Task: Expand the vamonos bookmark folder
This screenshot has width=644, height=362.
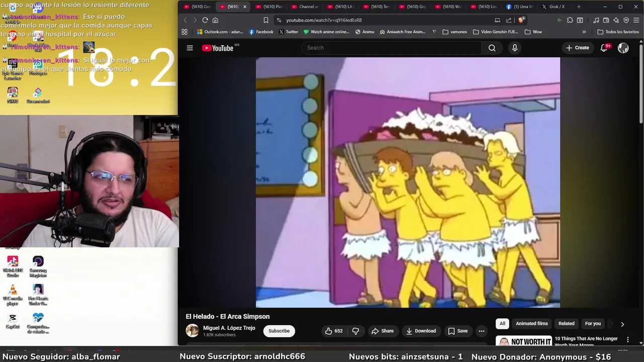Action: [455, 32]
